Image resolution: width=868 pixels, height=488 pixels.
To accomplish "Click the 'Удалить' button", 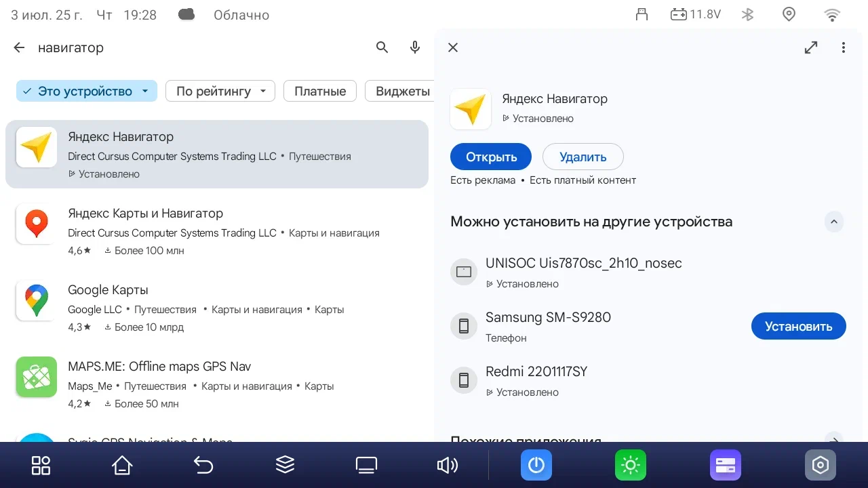I will pyautogui.click(x=583, y=157).
